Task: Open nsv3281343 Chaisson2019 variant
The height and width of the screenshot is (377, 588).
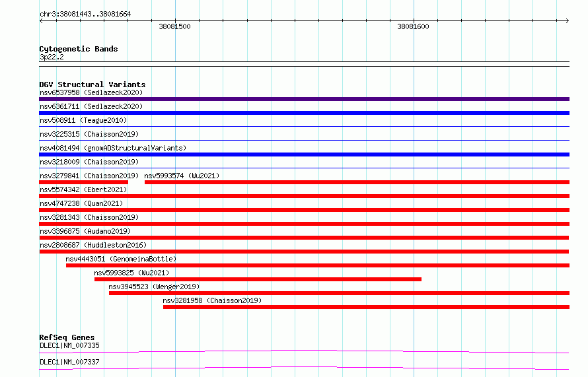Action: (x=89, y=217)
